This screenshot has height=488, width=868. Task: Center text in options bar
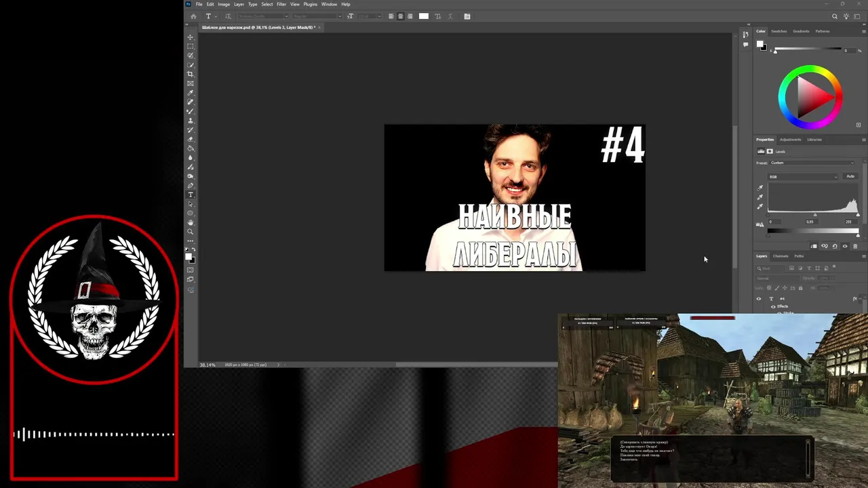point(401,16)
